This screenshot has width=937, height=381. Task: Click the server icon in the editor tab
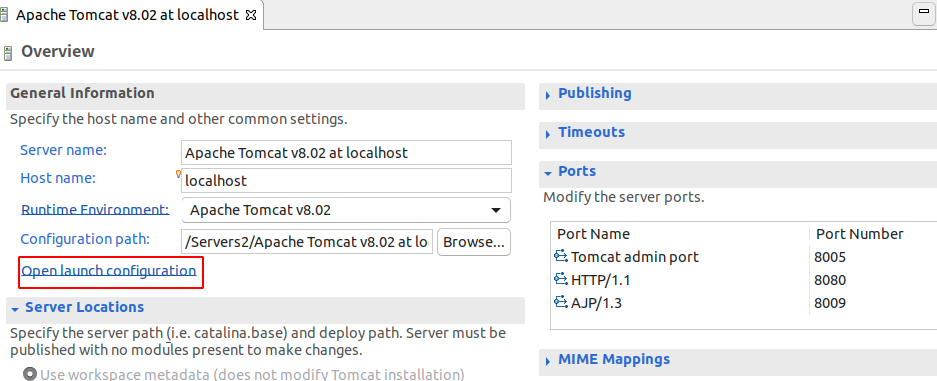coord(4,14)
